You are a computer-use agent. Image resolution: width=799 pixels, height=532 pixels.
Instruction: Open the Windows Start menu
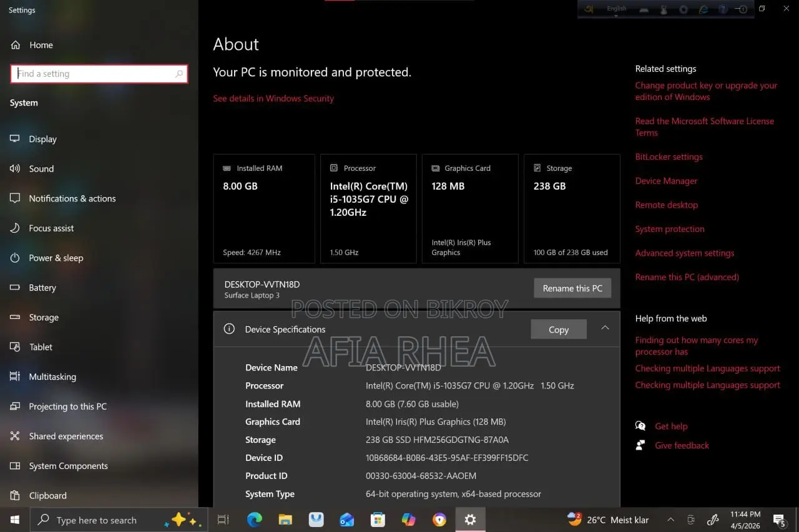click(15, 520)
